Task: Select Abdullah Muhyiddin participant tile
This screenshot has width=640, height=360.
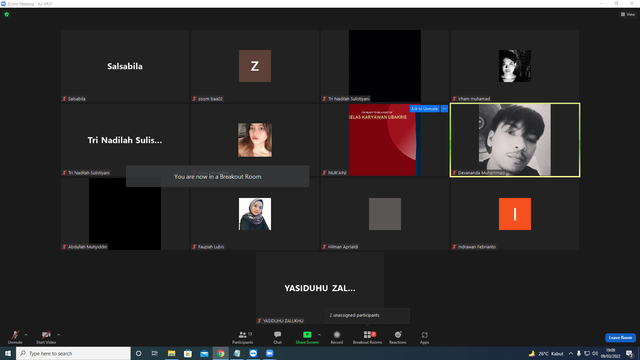Action: [x=125, y=214]
